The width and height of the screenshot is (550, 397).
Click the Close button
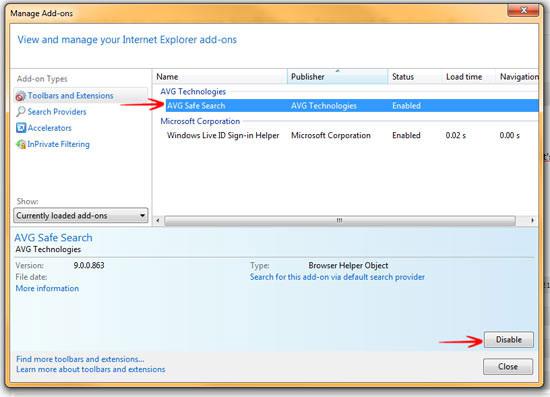[x=508, y=366]
